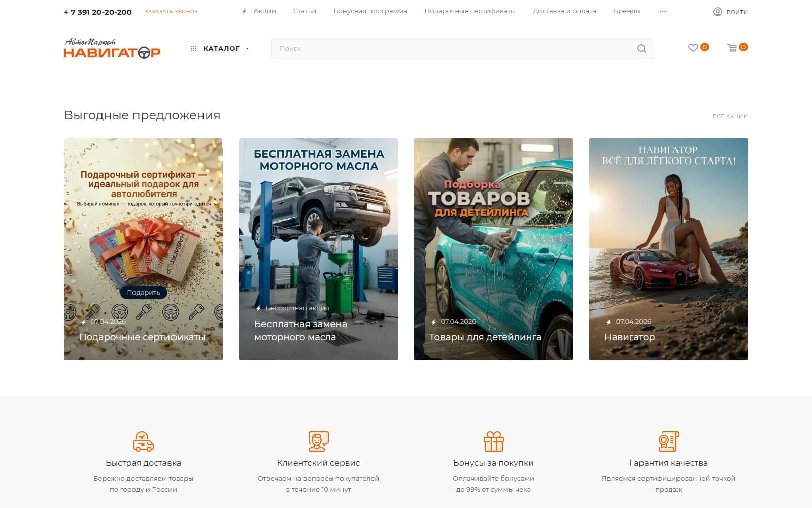Click the 07.04.2026 date on detailing card
The height and width of the screenshot is (508, 812).
pos(458,322)
